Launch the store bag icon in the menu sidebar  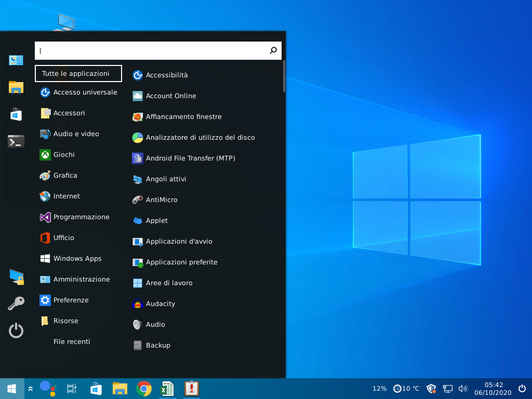click(x=16, y=114)
